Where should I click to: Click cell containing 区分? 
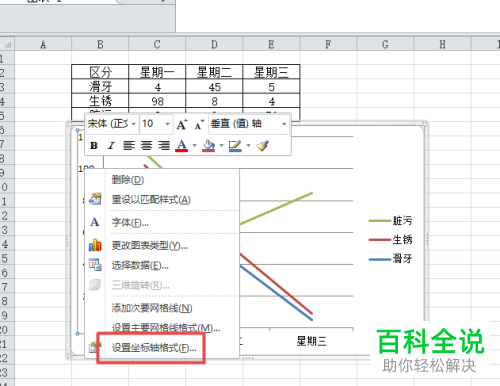pos(100,72)
